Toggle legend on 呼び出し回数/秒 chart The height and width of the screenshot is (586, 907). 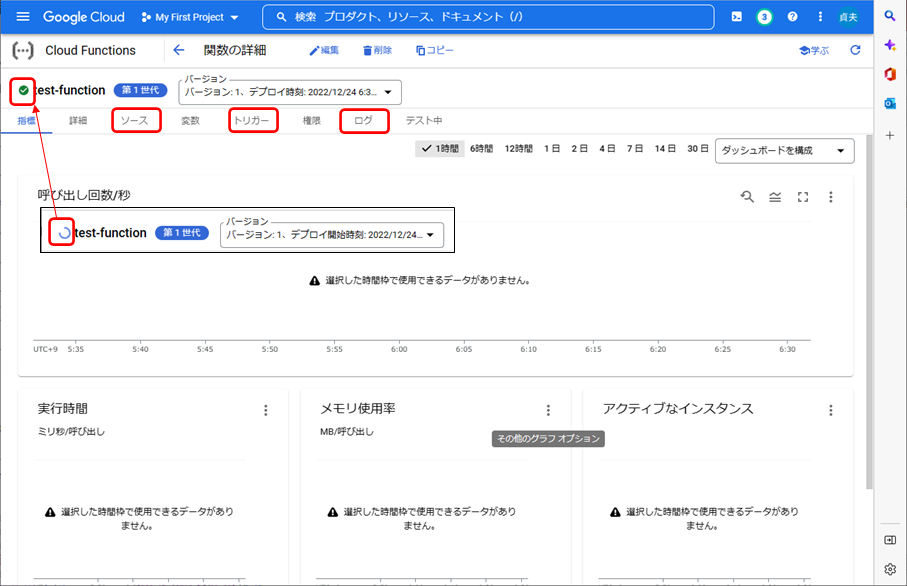point(775,197)
